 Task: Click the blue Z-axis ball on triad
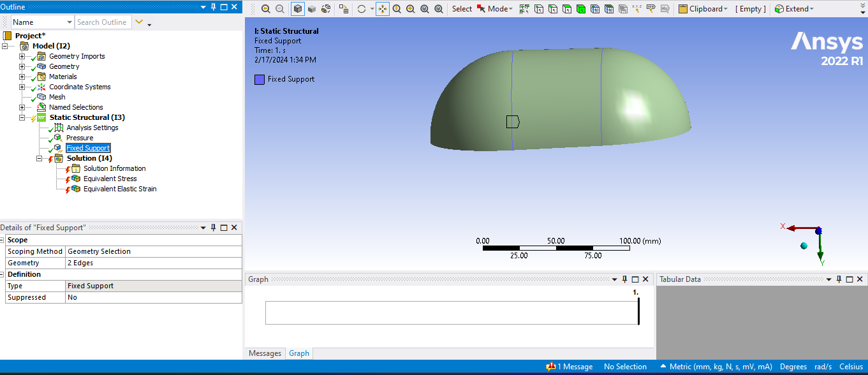coord(818,230)
